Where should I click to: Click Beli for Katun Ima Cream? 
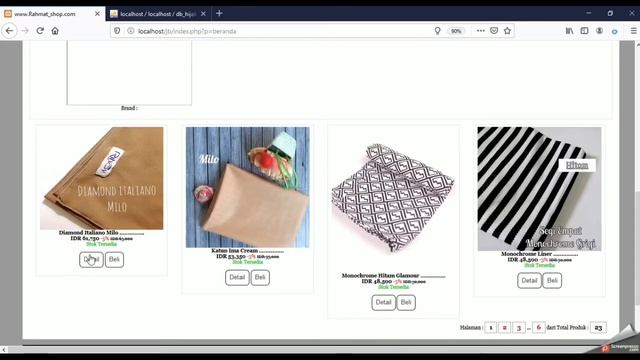click(x=260, y=278)
